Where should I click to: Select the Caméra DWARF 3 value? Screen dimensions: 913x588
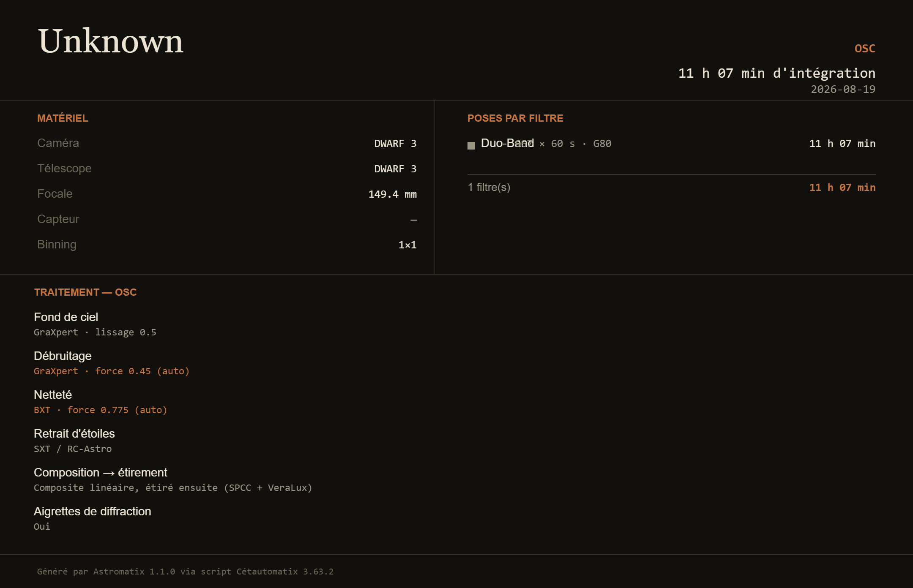pyautogui.click(x=395, y=144)
